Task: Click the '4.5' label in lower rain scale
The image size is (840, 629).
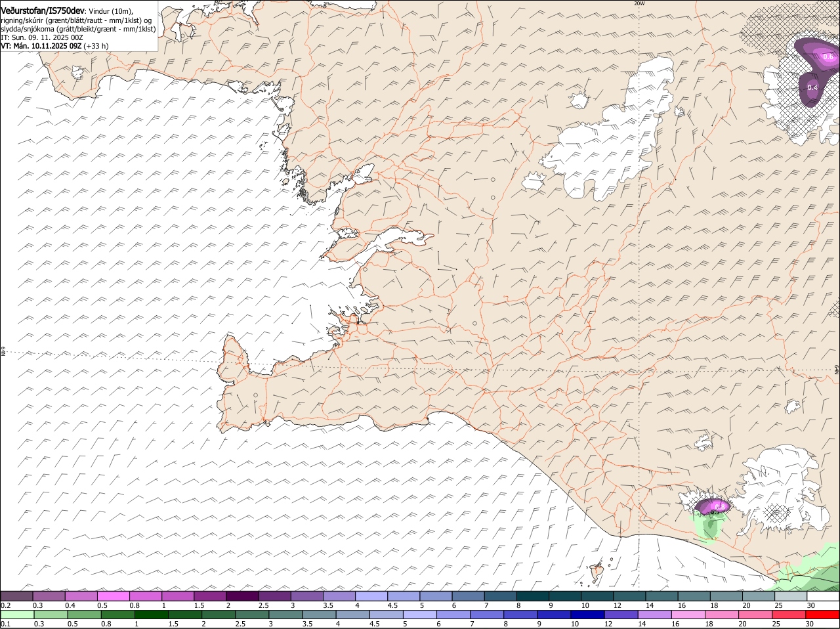Action: pos(375,624)
